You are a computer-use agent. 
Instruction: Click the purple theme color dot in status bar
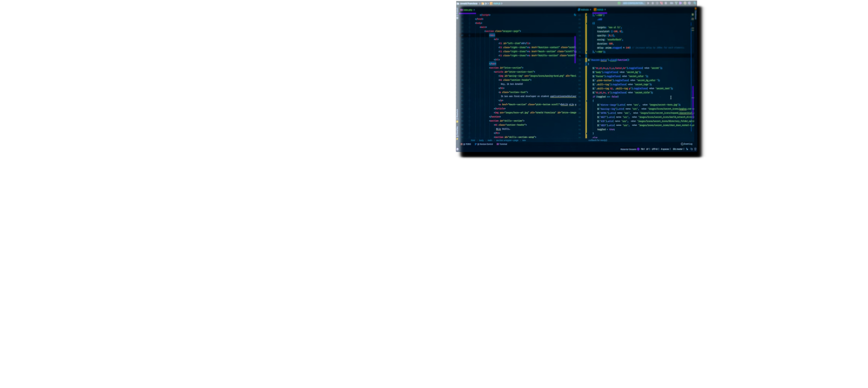point(638,149)
